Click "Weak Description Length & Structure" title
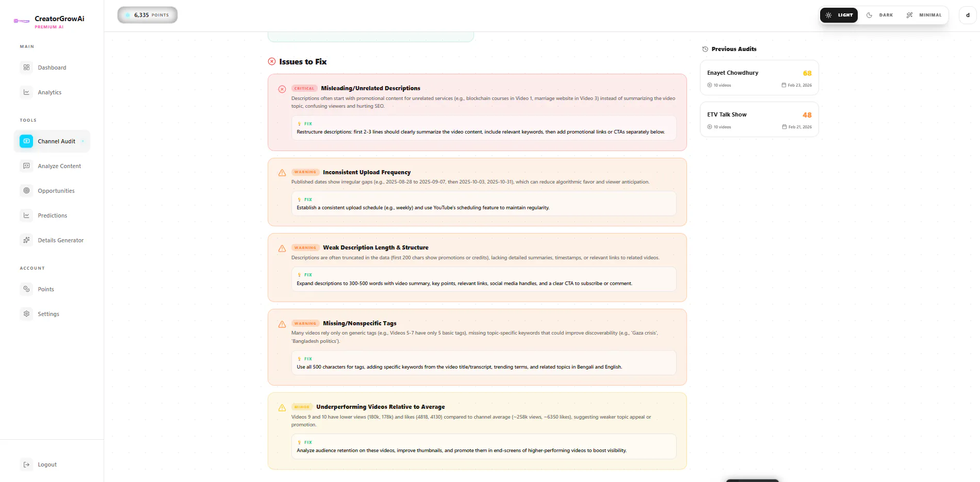980x482 pixels. click(x=375, y=247)
